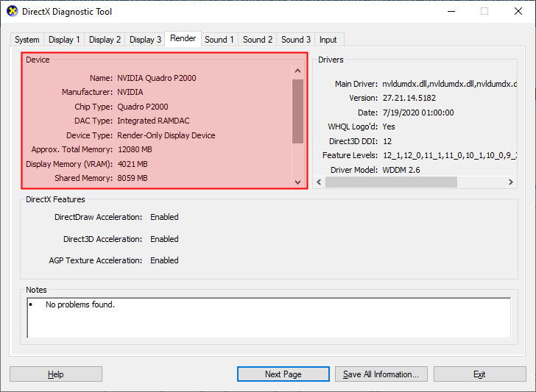Image resolution: width=536 pixels, height=392 pixels.
Task: Click inside the Notes text box
Action: (269, 318)
